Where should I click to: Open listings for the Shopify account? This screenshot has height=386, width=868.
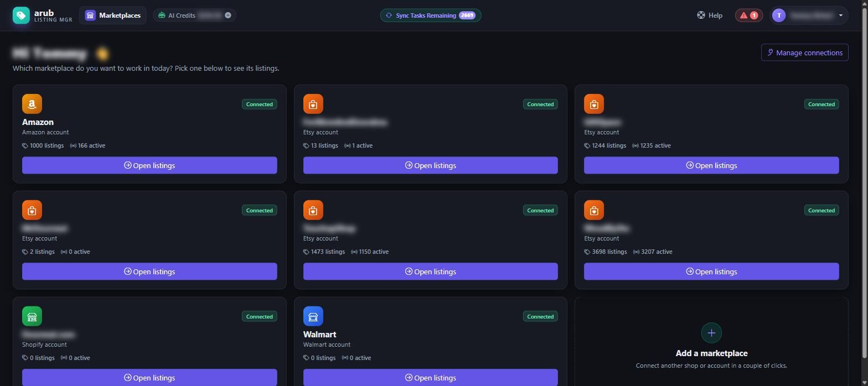coord(149,377)
